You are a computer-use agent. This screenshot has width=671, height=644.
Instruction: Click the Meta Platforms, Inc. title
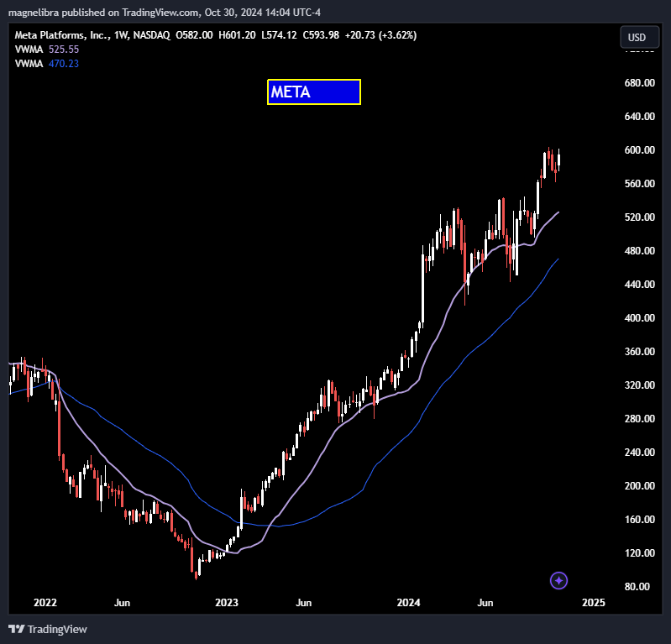point(61,35)
